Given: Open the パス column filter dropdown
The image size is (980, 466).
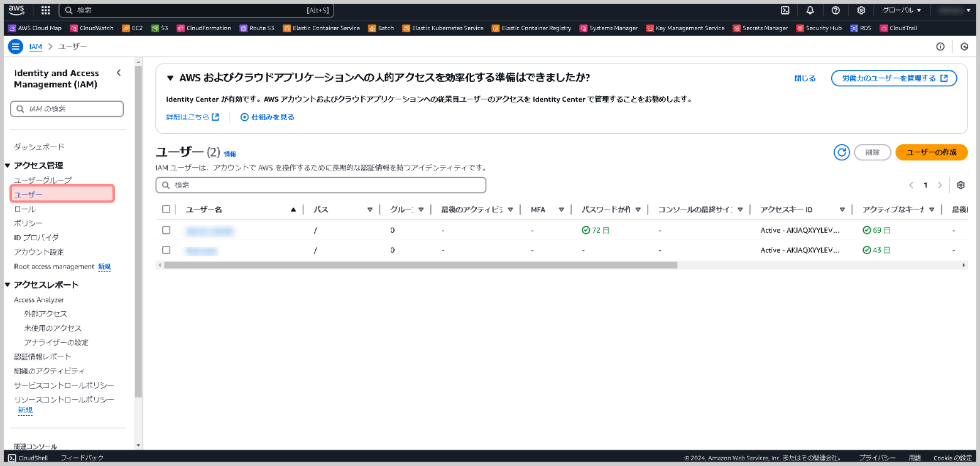Looking at the screenshot, I should (370, 209).
